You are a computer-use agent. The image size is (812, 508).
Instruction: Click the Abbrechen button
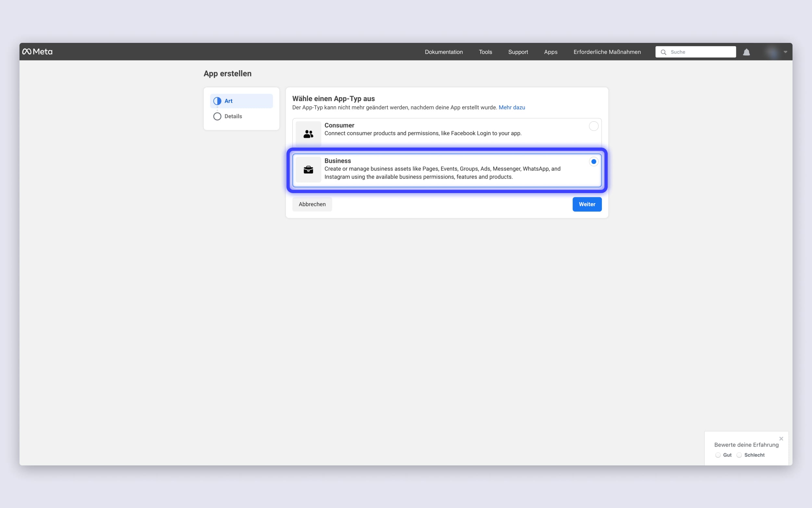[x=312, y=204]
